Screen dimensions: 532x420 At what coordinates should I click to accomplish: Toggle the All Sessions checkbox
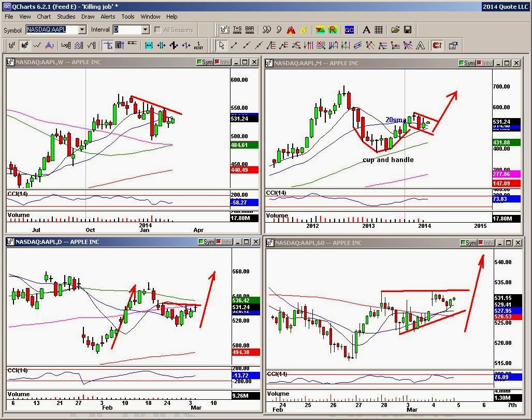click(x=157, y=30)
